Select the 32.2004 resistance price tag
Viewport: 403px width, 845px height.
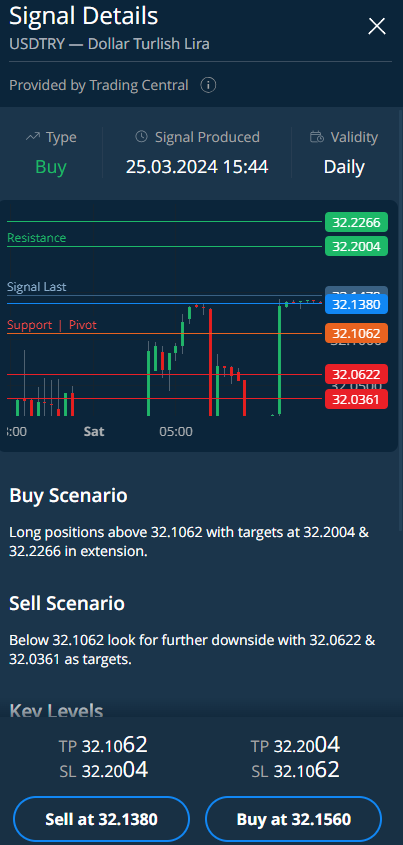coord(356,247)
